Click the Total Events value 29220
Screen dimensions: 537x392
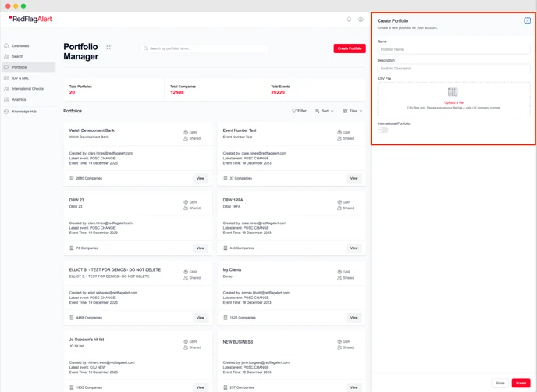pos(278,92)
